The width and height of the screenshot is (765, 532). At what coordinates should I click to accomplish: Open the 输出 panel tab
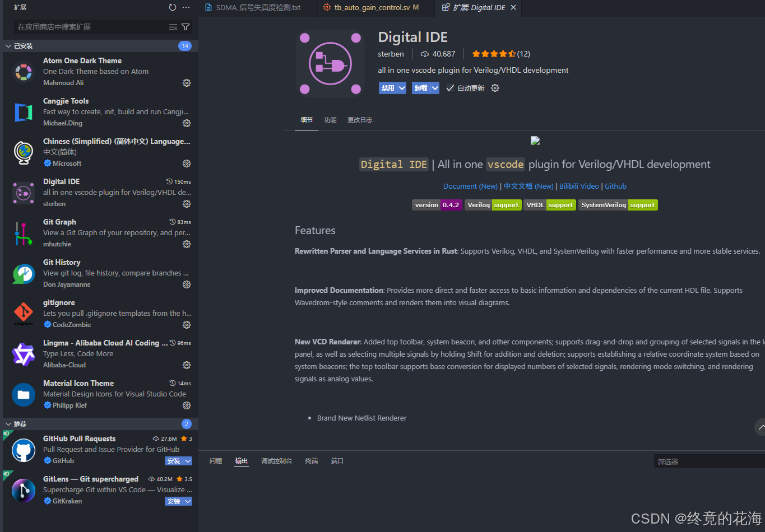pos(242,461)
